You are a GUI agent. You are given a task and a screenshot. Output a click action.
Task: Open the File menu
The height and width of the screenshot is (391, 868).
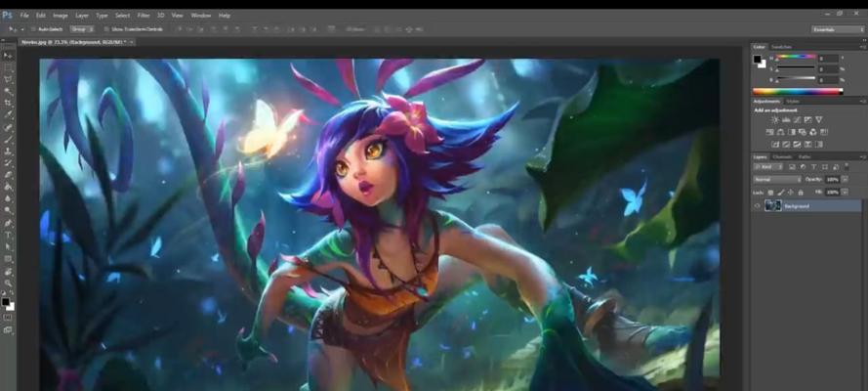pos(23,16)
